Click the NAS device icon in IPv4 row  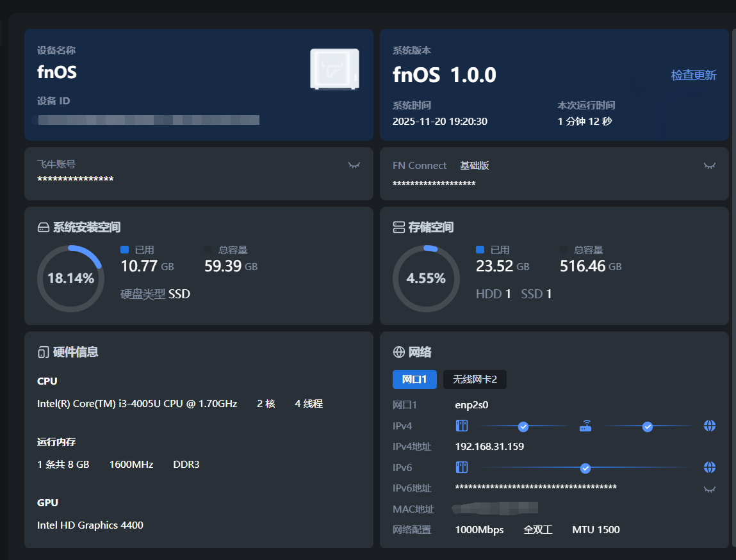[462, 426]
